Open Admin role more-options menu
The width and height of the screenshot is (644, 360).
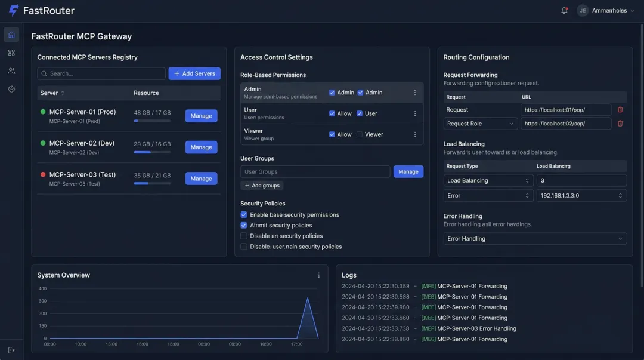pyautogui.click(x=415, y=93)
